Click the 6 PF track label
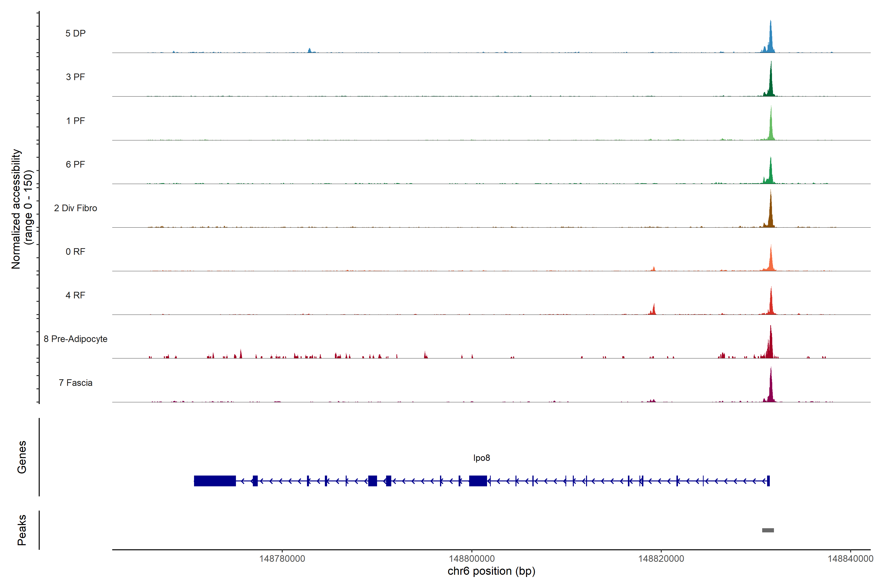The height and width of the screenshot is (588, 882). tap(75, 164)
